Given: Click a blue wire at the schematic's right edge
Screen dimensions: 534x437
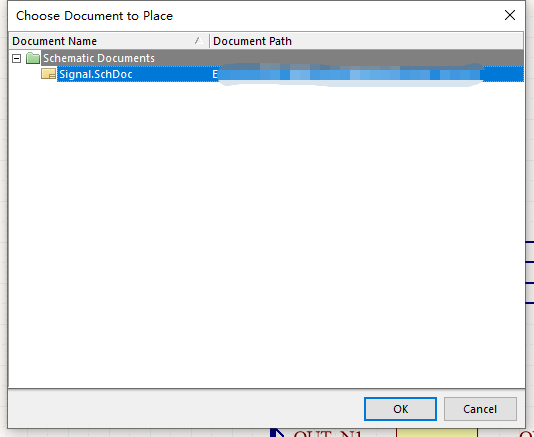Looking at the screenshot, I should 530,262.
